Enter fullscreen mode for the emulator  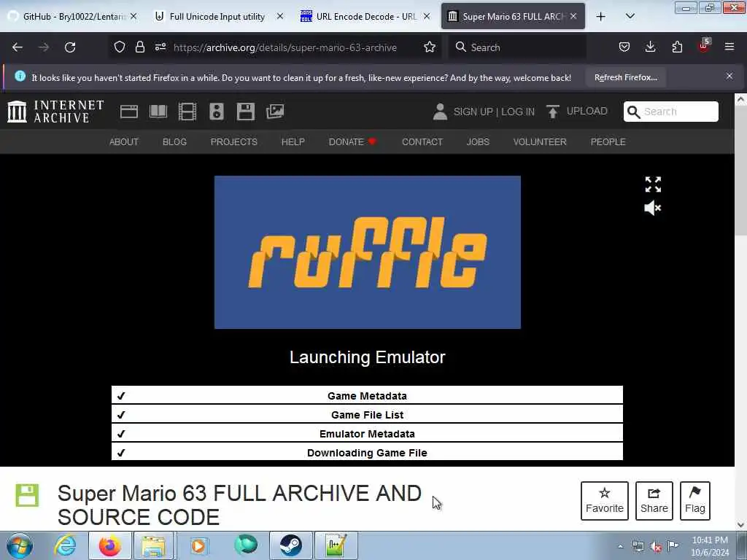point(653,184)
